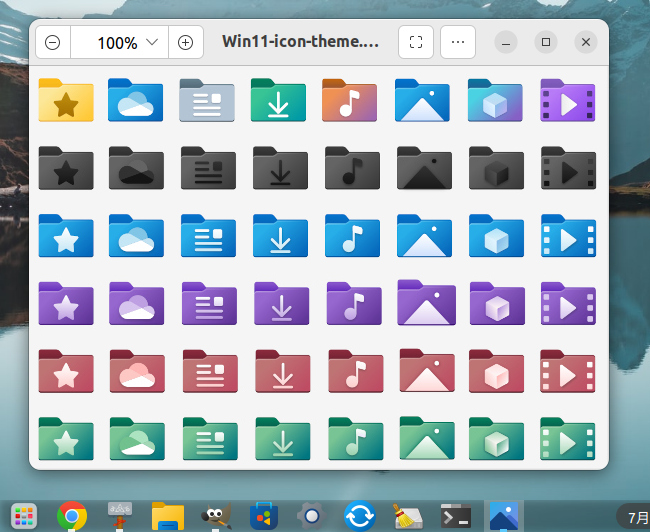Viewport: 650px width, 532px height.
Task: Click the yellow star folder in image
Action: click(66, 100)
